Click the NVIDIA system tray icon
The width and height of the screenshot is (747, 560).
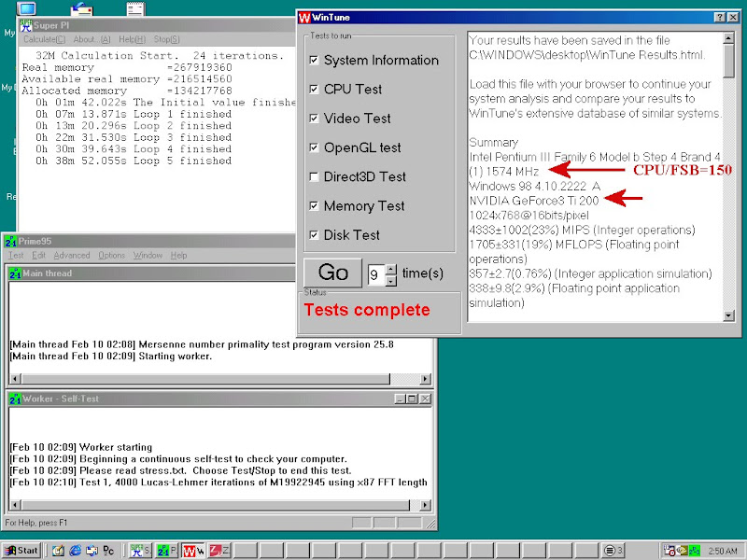click(683, 551)
